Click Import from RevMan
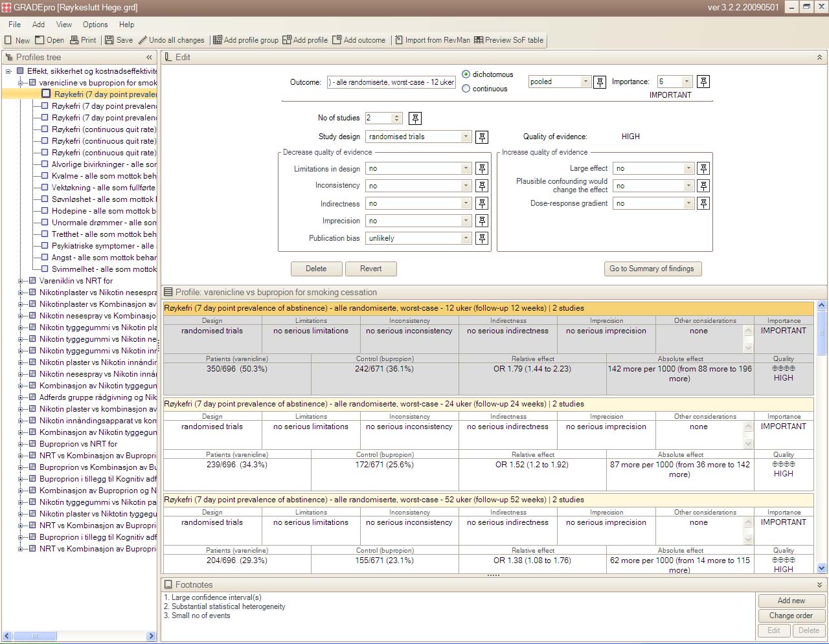Viewport: 829px width, 644px height. pyautogui.click(x=433, y=40)
